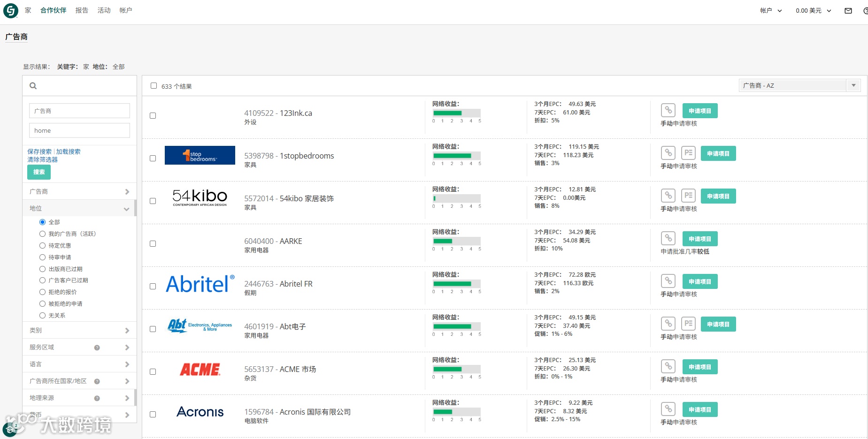Toggle select-all checkbox beside 633 个结果
This screenshot has width=868, height=439.
(x=154, y=86)
